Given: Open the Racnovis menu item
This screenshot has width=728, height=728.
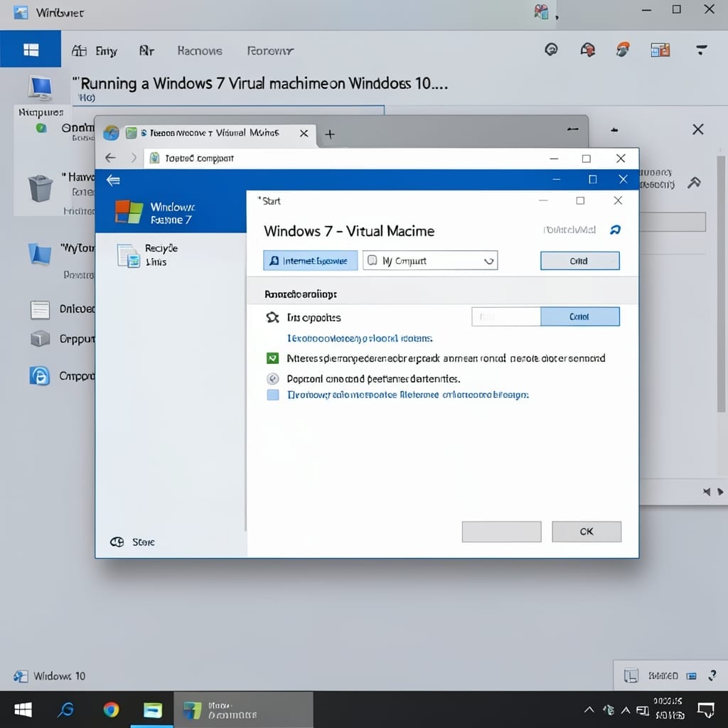Looking at the screenshot, I should pyautogui.click(x=200, y=50).
